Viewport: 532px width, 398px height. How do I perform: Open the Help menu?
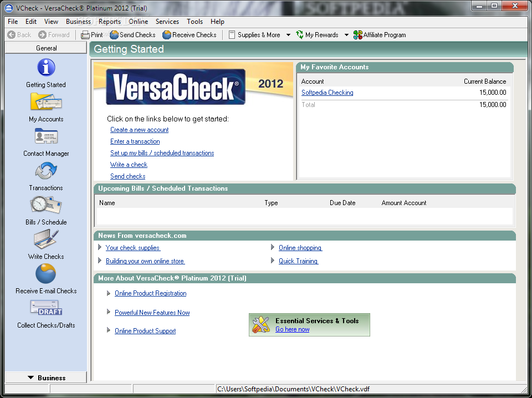[x=217, y=22]
